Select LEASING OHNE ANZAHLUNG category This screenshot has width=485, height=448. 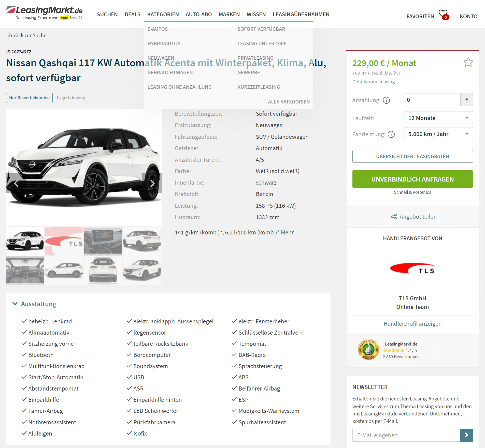pyautogui.click(x=179, y=87)
